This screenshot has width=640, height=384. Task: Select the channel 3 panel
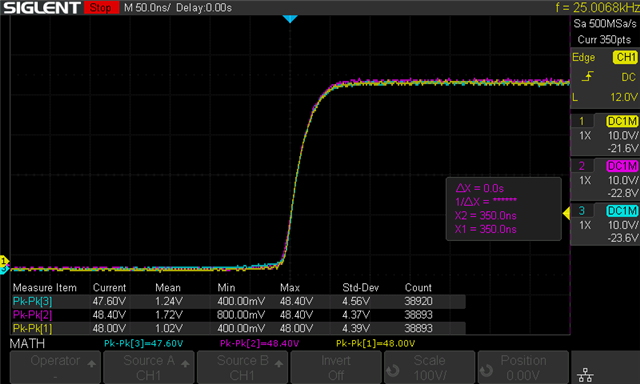point(605,225)
